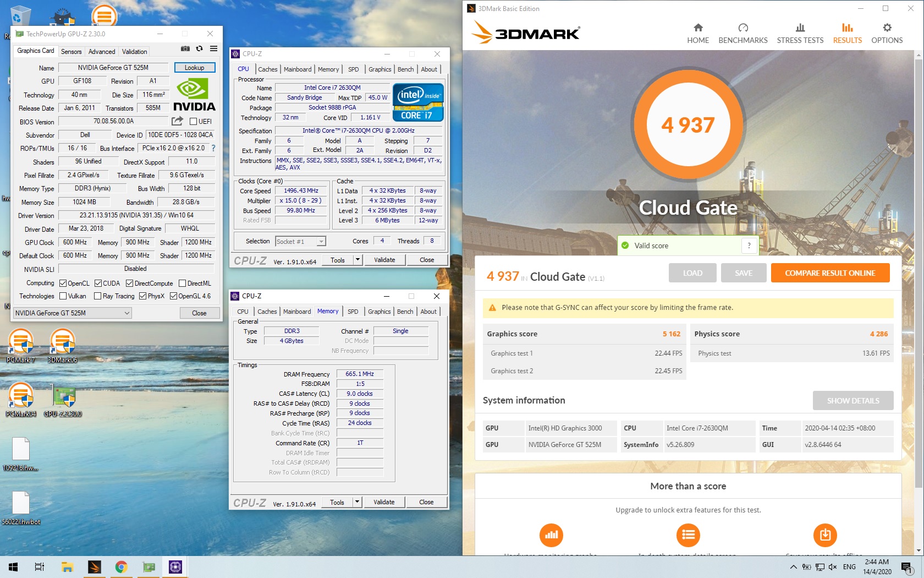924x578 pixels.
Task: Toggle Vulkan checkbox
Action: (63, 296)
